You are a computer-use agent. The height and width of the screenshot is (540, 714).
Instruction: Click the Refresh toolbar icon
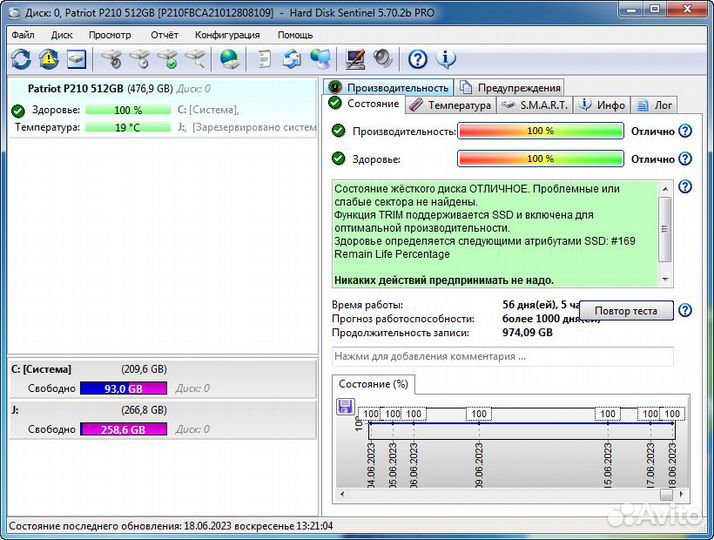point(21,59)
